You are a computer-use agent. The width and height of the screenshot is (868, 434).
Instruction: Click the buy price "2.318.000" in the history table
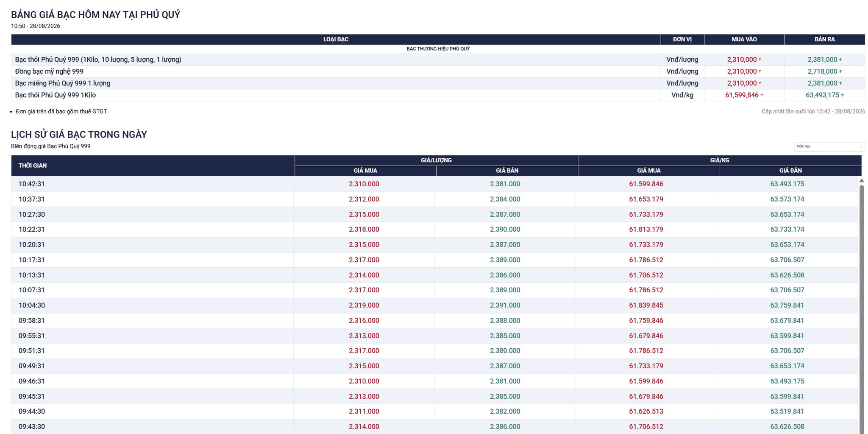(x=364, y=230)
